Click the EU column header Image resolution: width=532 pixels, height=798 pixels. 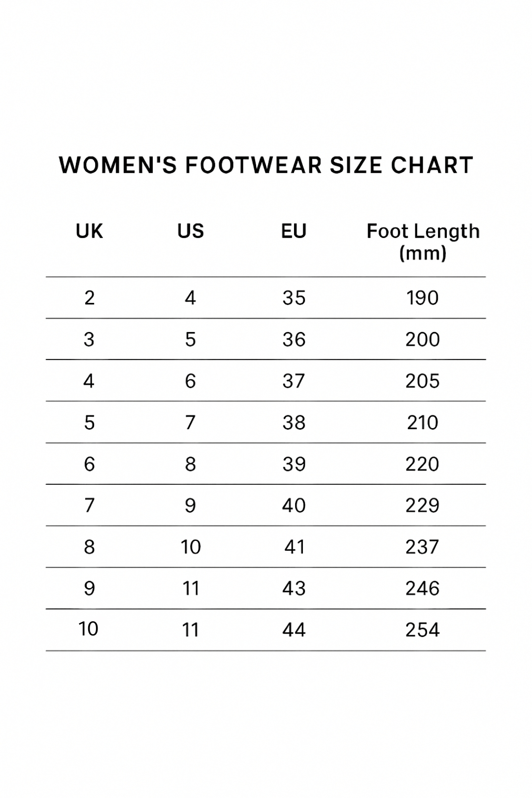pyautogui.click(x=294, y=231)
